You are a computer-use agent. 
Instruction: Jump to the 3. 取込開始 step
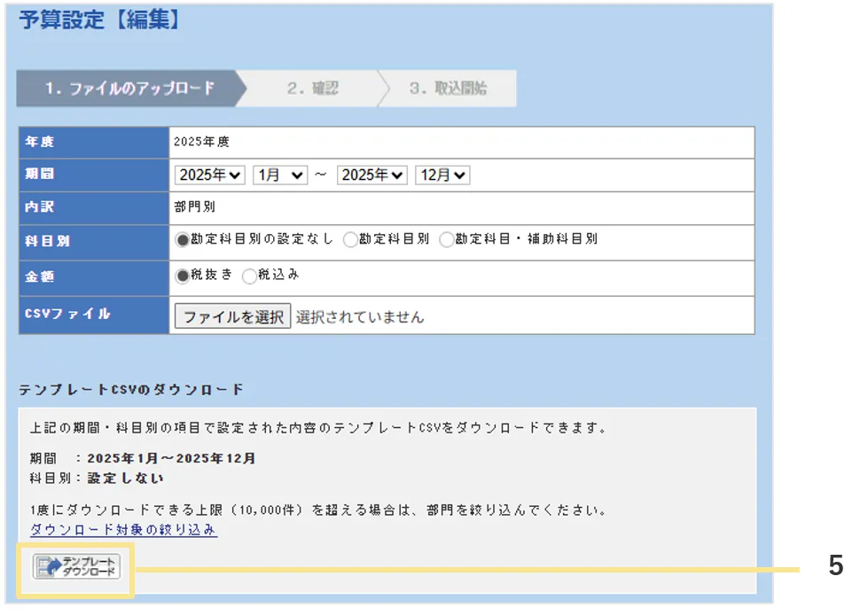click(x=448, y=89)
